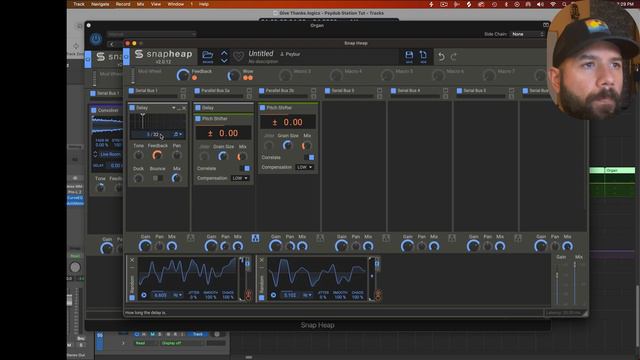Open the delay time mode dropdown

pos(178,134)
